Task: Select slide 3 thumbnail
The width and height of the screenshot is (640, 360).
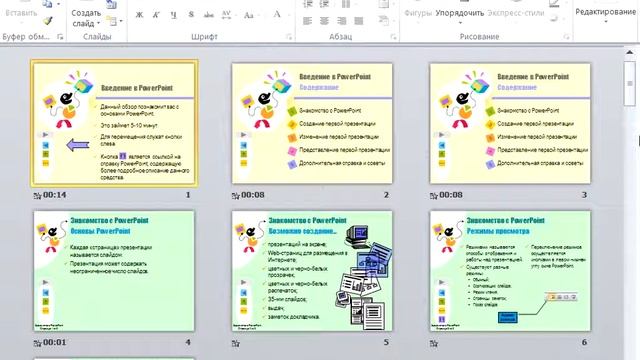Action: [x=510, y=123]
